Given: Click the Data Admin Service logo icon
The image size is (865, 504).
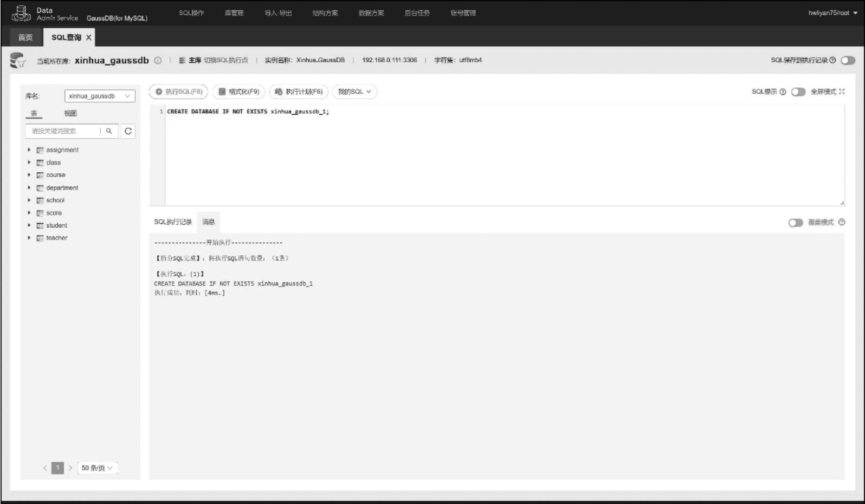Looking at the screenshot, I should [x=21, y=14].
